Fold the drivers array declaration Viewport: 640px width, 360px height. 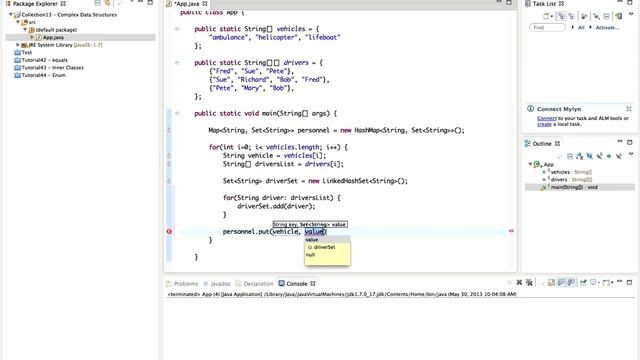tap(177, 63)
